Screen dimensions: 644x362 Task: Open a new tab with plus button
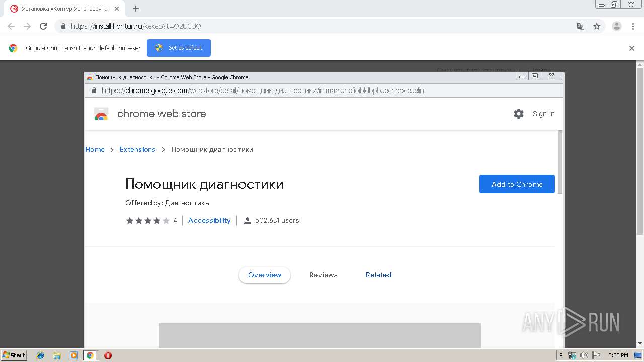136,9
